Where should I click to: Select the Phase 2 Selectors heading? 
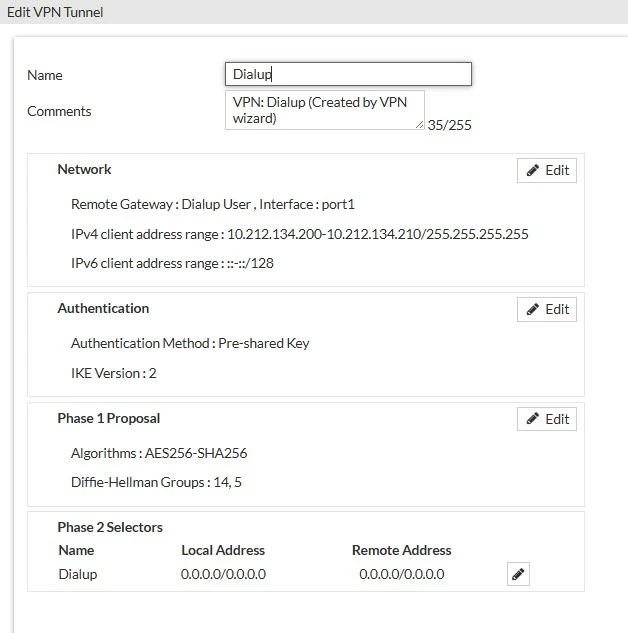click(110, 527)
